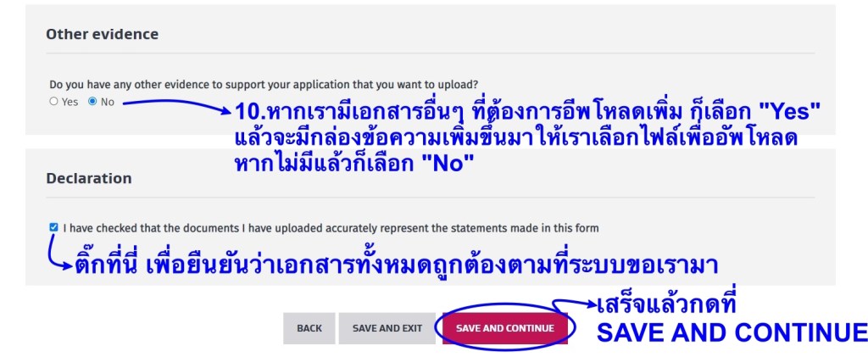Viewport: 868px width, 357px height.
Task: Choose the No radio option
Action: click(x=92, y=102)
